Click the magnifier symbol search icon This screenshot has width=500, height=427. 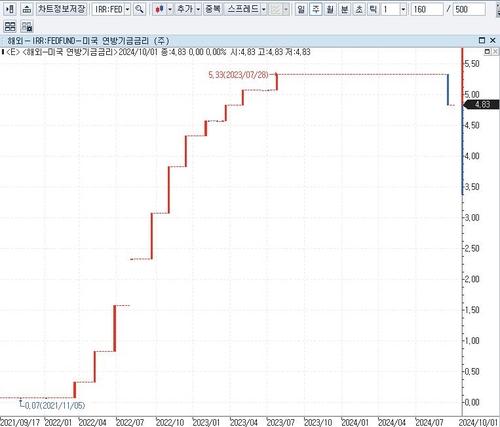[x=139, y=9]
